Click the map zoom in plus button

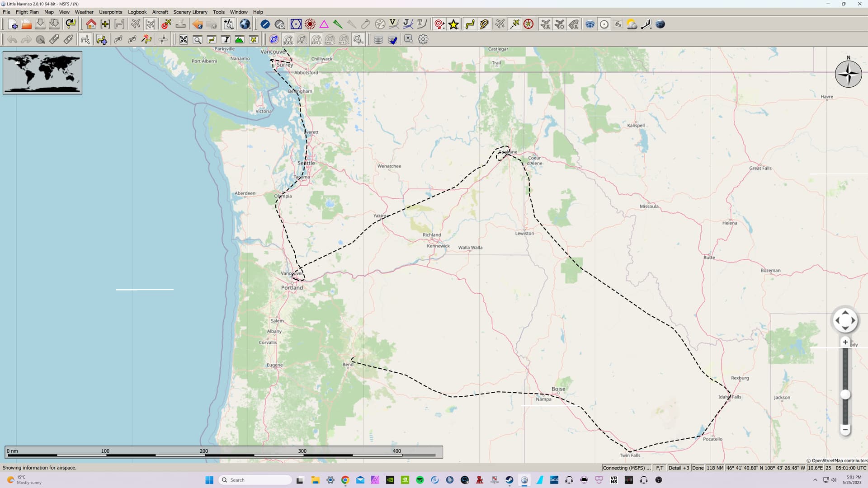[x=845, y=342]
